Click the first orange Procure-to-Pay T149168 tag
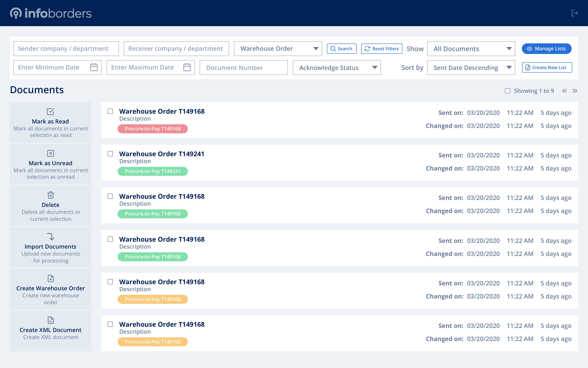Viewport: 588px width, 368px height. [x=153, y=299]
